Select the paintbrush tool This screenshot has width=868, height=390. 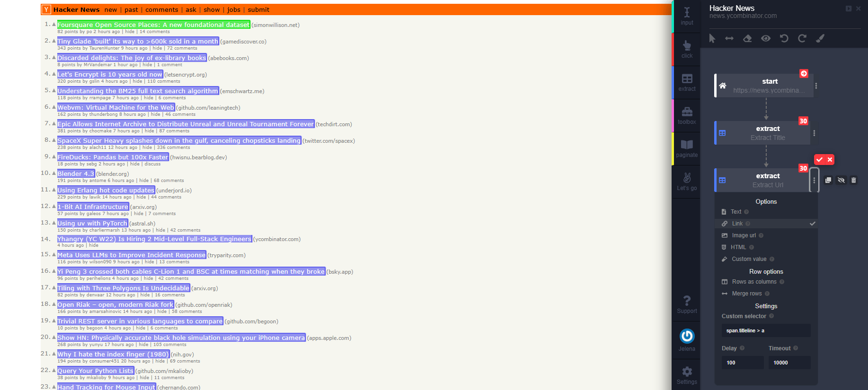[820, 38]
